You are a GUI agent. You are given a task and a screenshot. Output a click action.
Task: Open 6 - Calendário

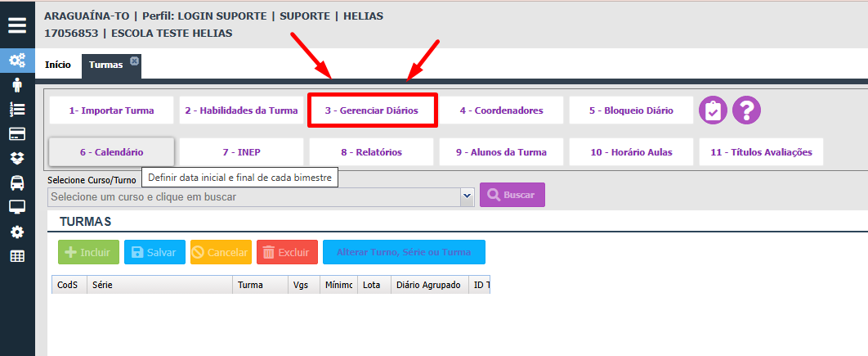pos(111,152)
